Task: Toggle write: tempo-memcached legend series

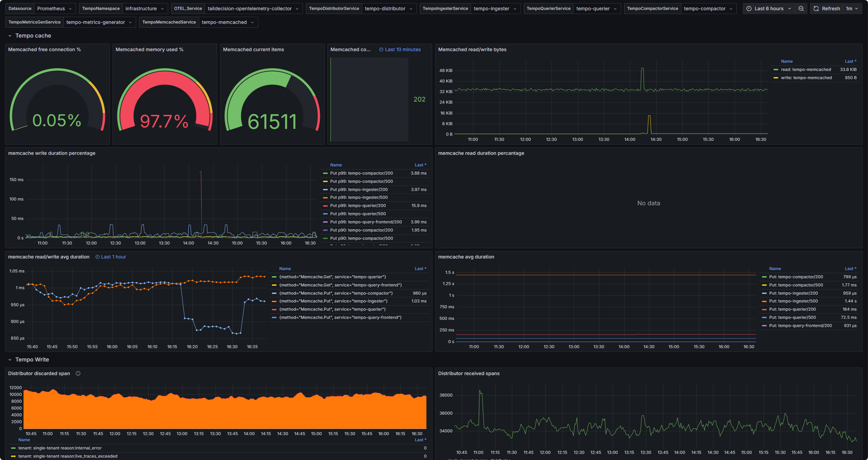Action: coord(806,78)
